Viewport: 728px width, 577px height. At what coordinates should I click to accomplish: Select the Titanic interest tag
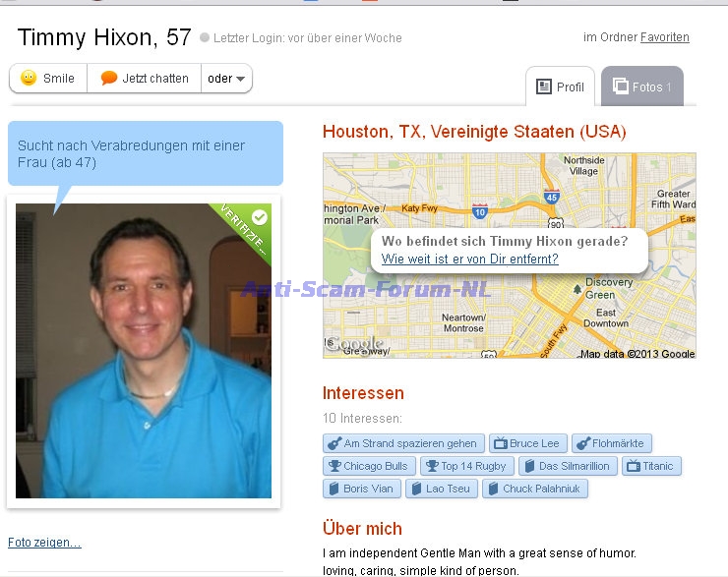point(651,466)
